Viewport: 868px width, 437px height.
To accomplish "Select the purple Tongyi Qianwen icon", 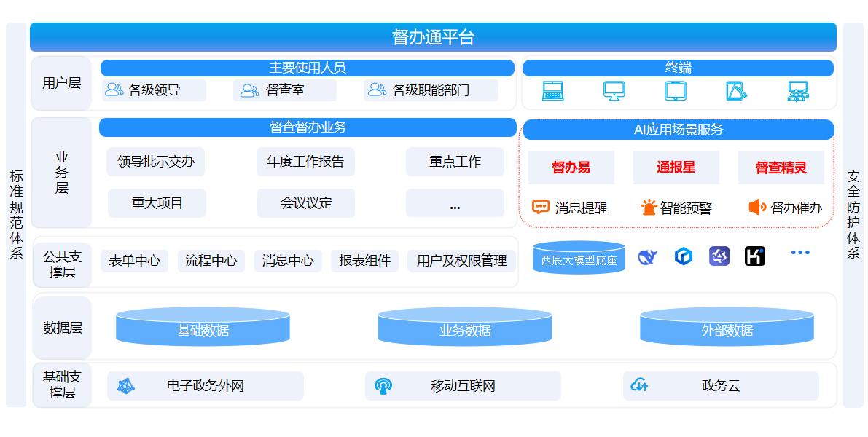I will 719,256.
